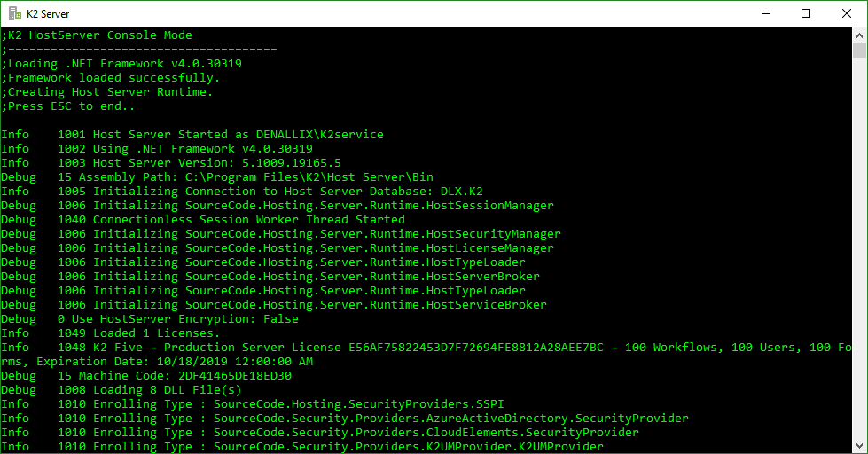Viewport: 868px width, 454px height.
Task: Click the 'K2 Five - Production Server License' line
Action: tap(426, 348)
